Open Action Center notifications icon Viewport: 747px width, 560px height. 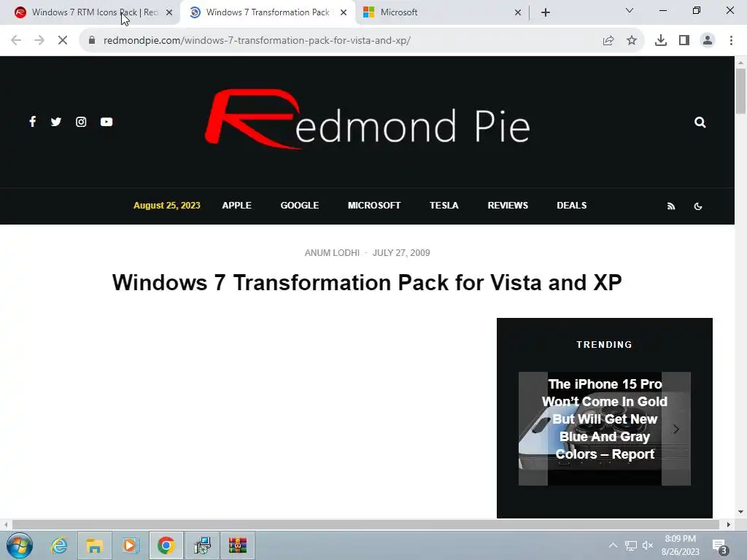(x=719, y=547)
